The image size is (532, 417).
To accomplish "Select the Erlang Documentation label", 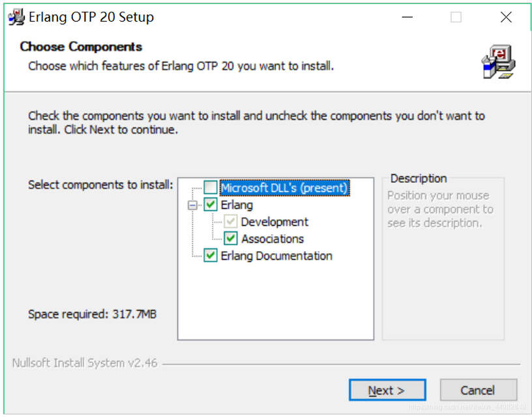I will pyautogui.click(x=276, y=256).
